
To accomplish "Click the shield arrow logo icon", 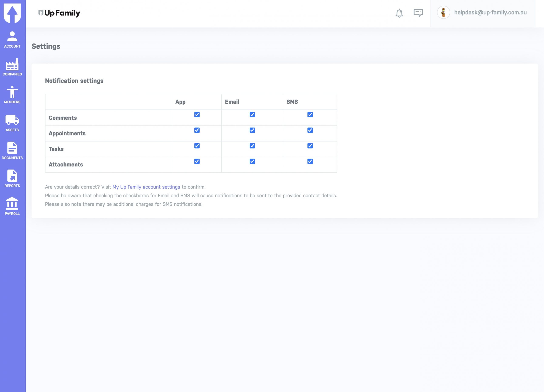I will point(12,13).
